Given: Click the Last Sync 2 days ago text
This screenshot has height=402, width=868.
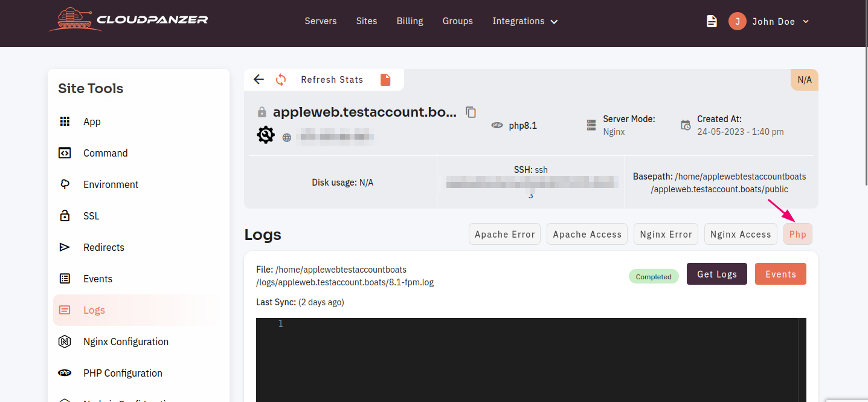Looking at the screenshot, I should tap(300, 302).
